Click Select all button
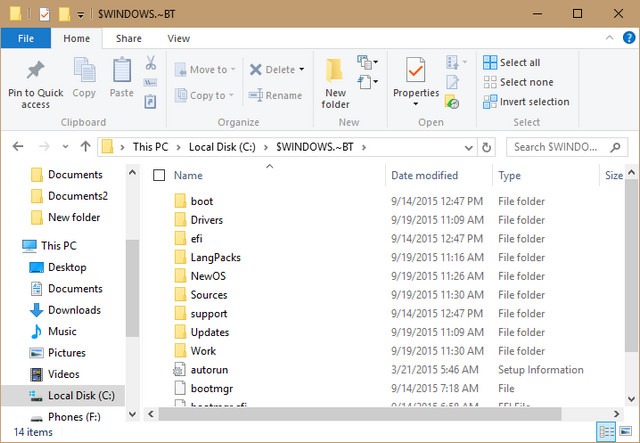 (512, 62)
